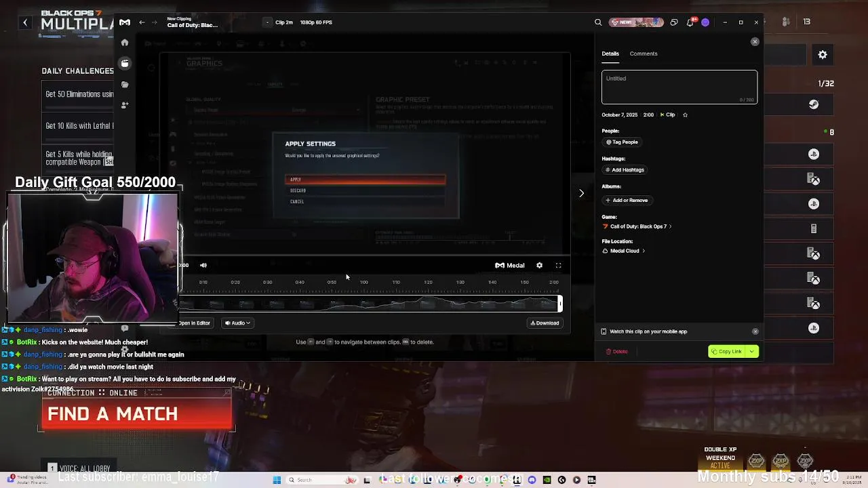Open the friends icon in Medal sidebar
The width and height of the screenshot is (868, 488).
tap(125, 105)
